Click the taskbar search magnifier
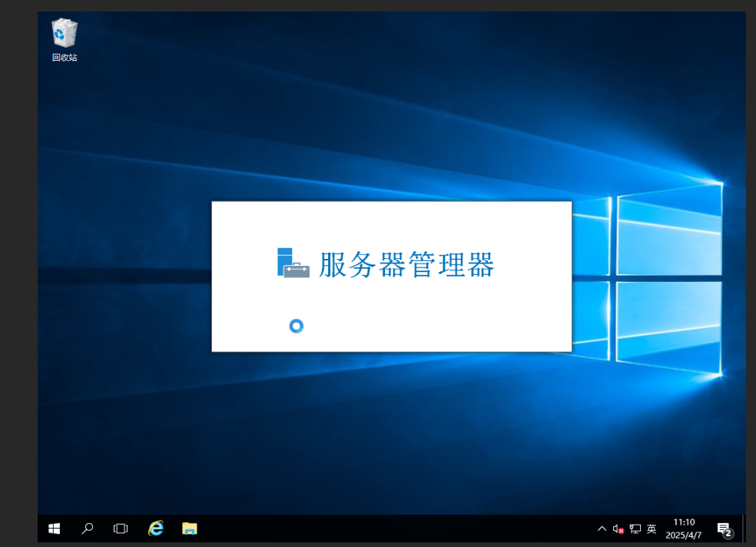This screenshot has width=756, height=547. [x=88, y=529]
